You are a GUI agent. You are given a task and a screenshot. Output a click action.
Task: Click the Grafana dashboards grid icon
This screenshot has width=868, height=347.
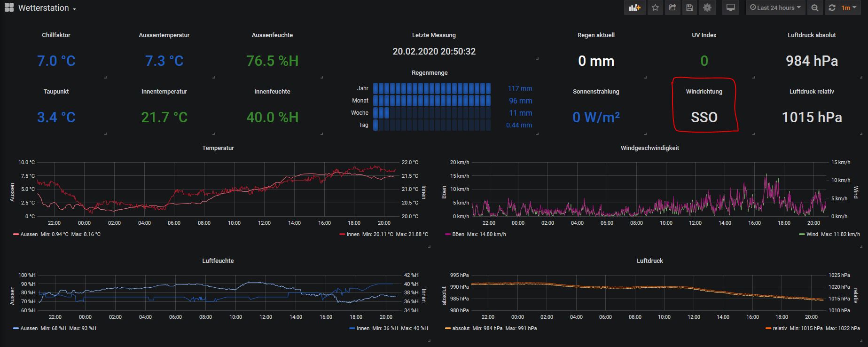[9, 8]
